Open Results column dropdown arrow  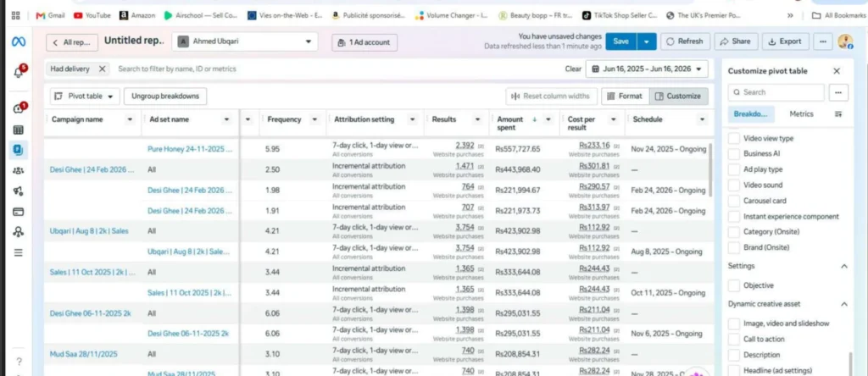tap(478, 119)
